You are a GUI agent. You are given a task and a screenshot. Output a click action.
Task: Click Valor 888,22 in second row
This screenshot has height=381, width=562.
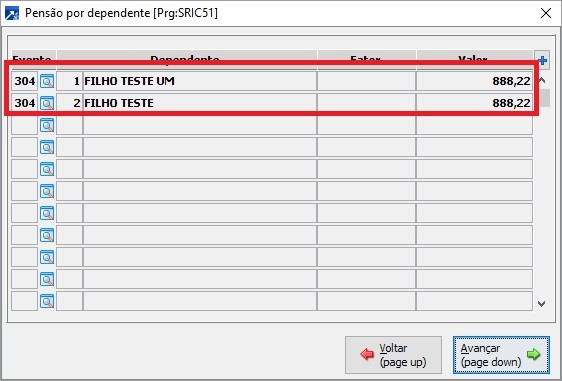pos(474,103)
